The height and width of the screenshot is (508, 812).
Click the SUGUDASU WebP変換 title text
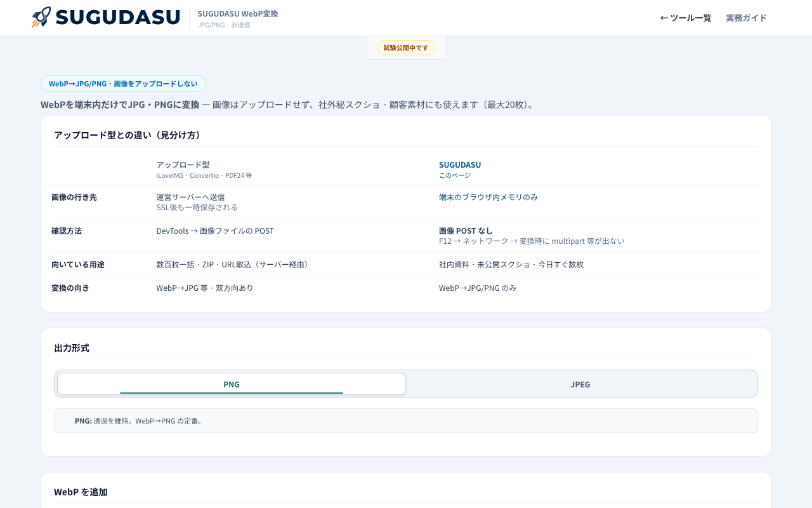click(238, 13)
